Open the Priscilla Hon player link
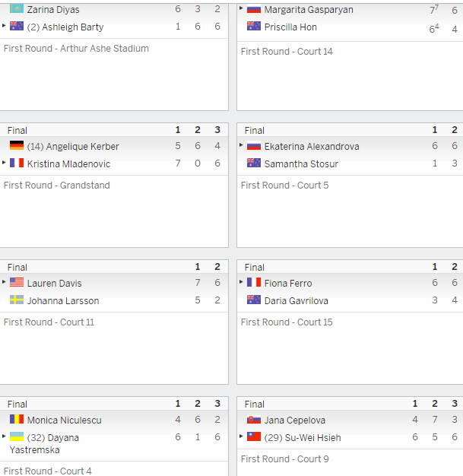 pyautogui.click(x=290, y=27)
